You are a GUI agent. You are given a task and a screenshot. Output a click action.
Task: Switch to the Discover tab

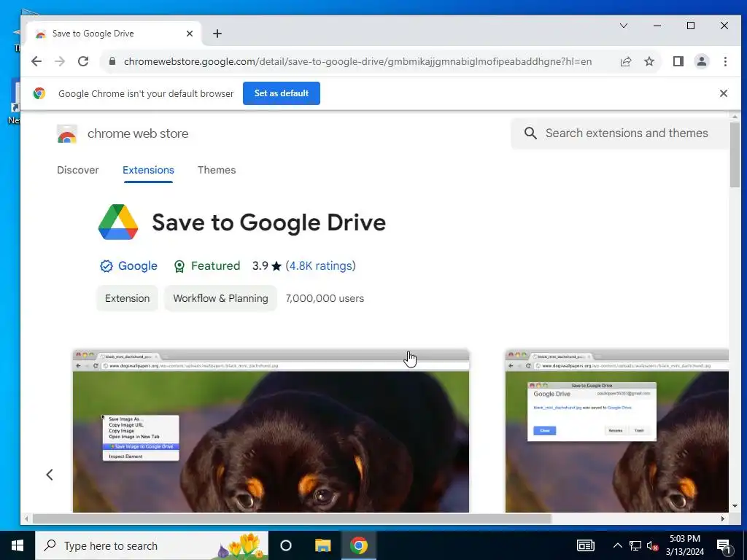tap(77, 170)
